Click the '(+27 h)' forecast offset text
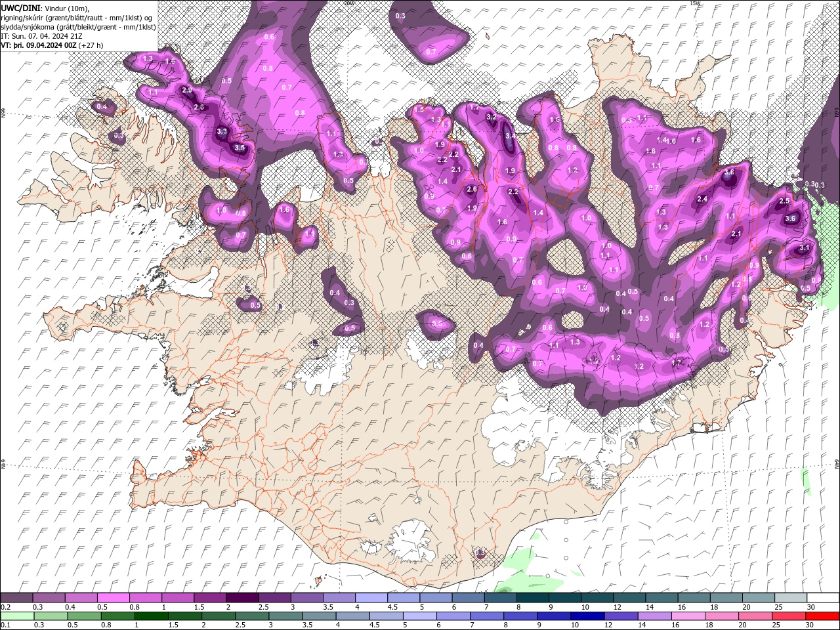Image resolution: width=840 pixels, height=630 pixels. click(x=91, y=45)
